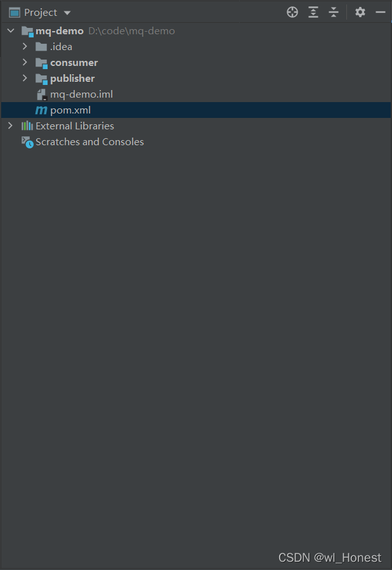
Task: Open the Project view dropdown arrow
Action: pos(67,13)
